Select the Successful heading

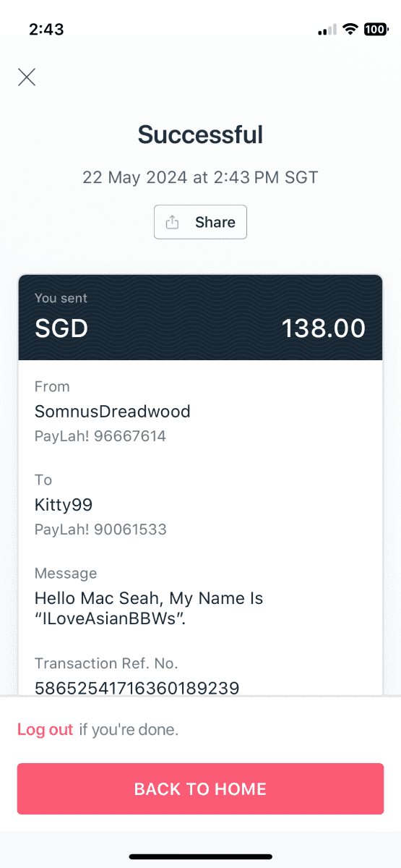(200, 135)
